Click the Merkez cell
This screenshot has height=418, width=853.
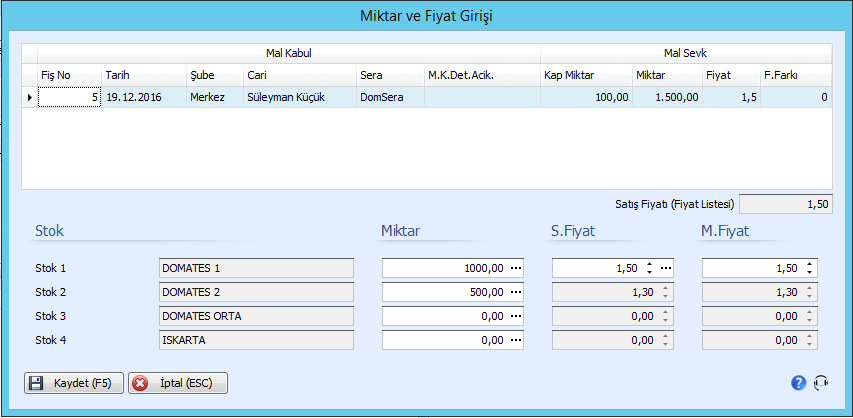(214, 97)
